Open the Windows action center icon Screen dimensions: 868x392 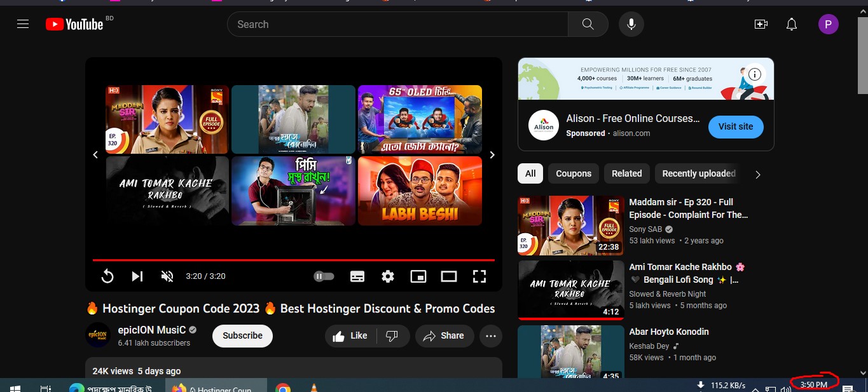point(848,388)
